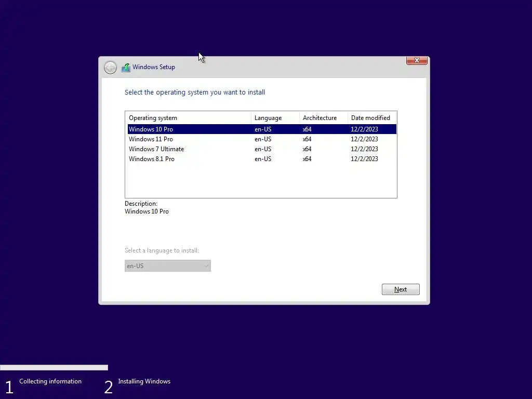The width and height of the screenshot is (532, 399).
Task: Click the Architecture column header
Action: pyautogui.click(x=323, y=118)
